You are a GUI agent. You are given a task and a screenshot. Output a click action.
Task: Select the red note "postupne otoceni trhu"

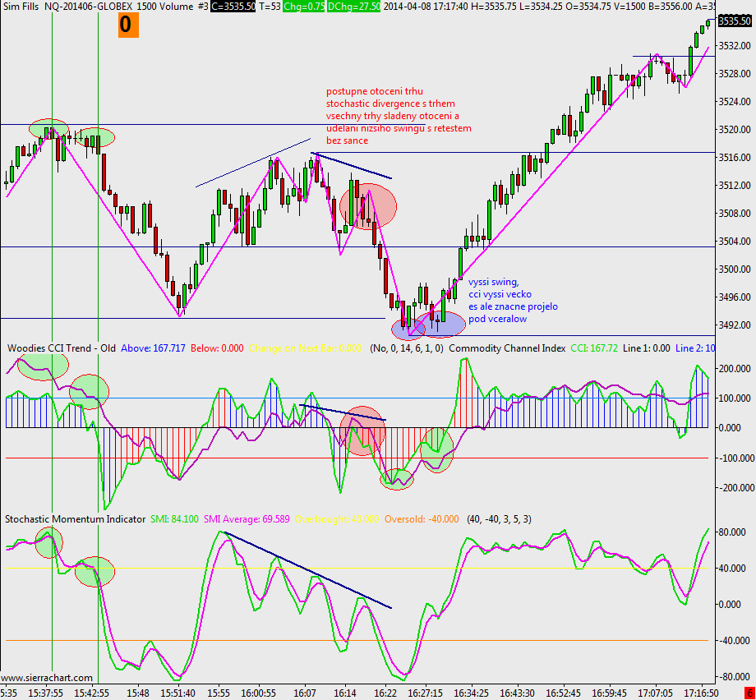(375, 91)
